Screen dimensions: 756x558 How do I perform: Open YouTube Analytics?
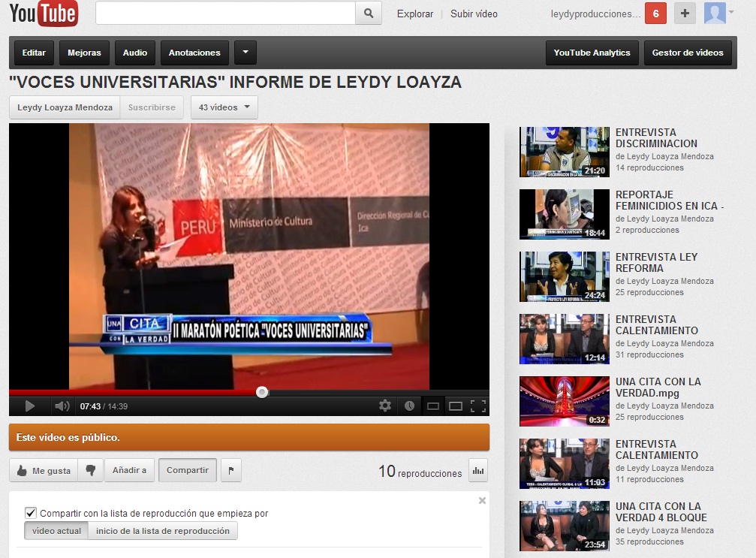pos(592,53)
